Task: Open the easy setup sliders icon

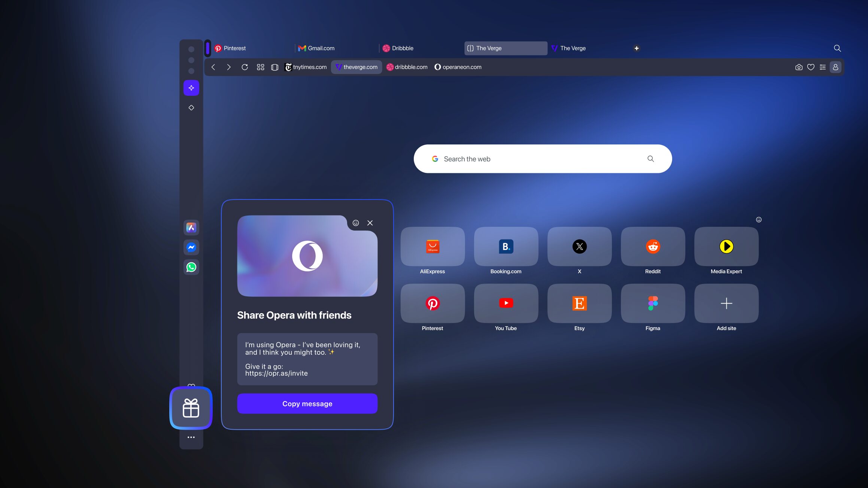Action: coord(823,67)
